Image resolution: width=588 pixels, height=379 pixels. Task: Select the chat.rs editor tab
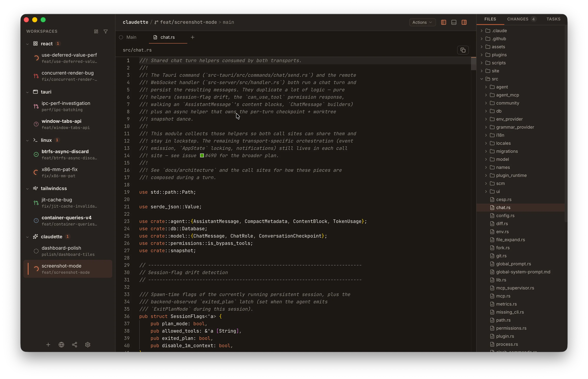click(168, 37)
